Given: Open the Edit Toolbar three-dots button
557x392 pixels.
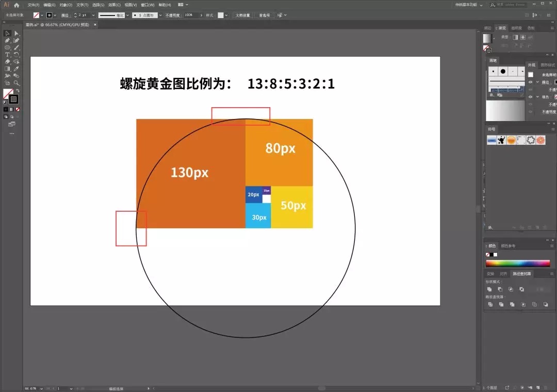Looking at the screenshot, I should (12, 133).
